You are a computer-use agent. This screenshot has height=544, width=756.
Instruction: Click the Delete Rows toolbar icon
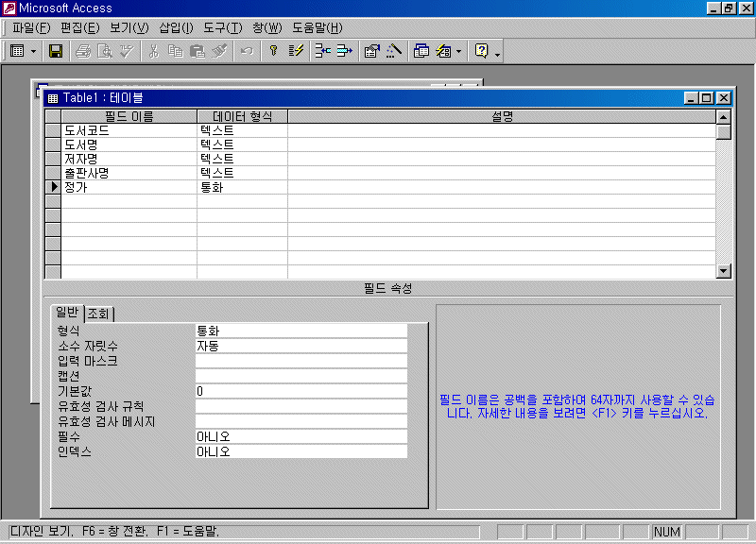(345, 51)
